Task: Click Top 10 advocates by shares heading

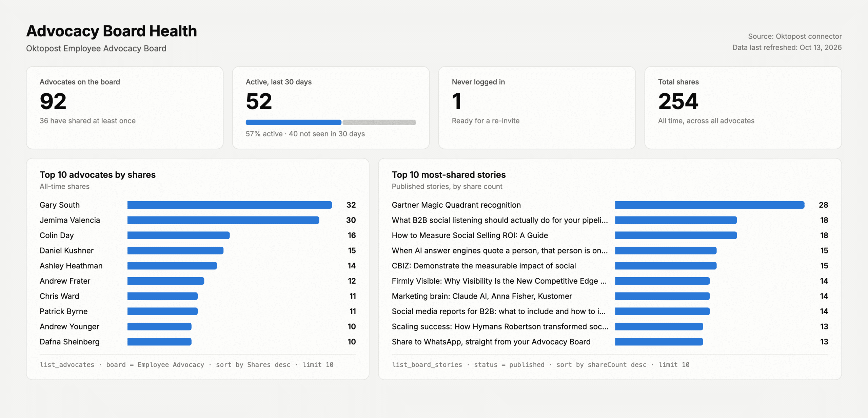Action: [x=98, y=175]
